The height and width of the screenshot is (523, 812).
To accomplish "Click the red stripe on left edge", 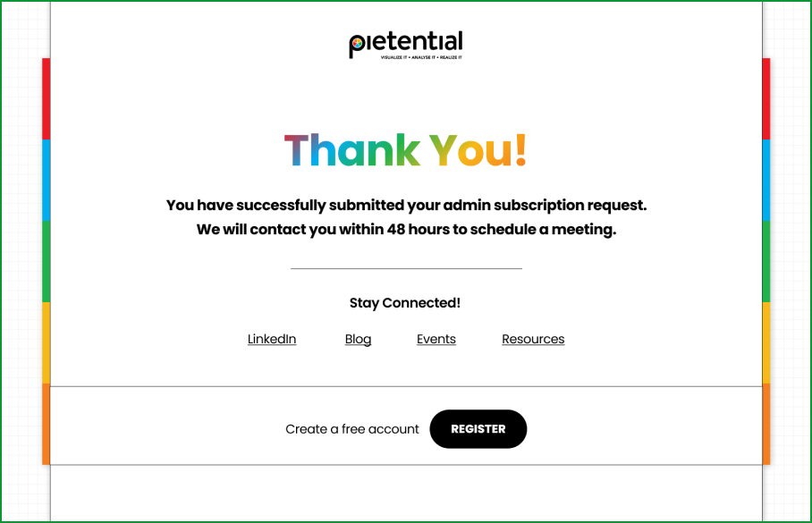I will (x=47, y=99).
